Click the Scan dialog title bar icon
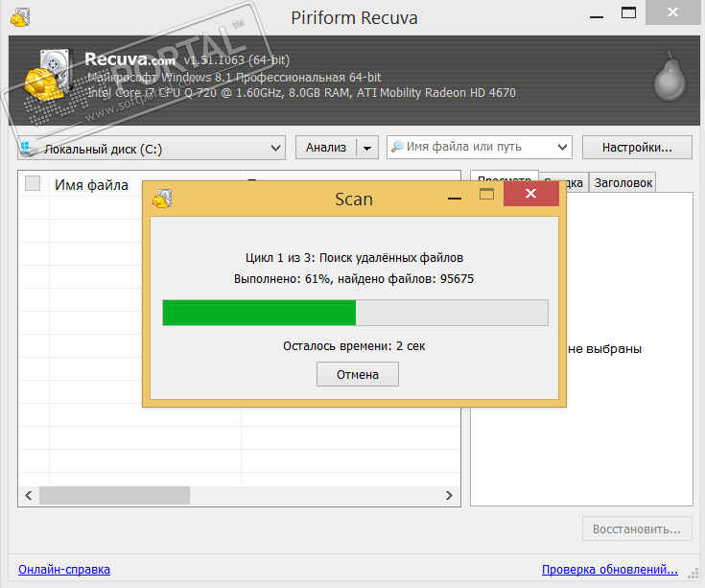The height and width of the screenshot is (588, 705). (x=162, y=199)
